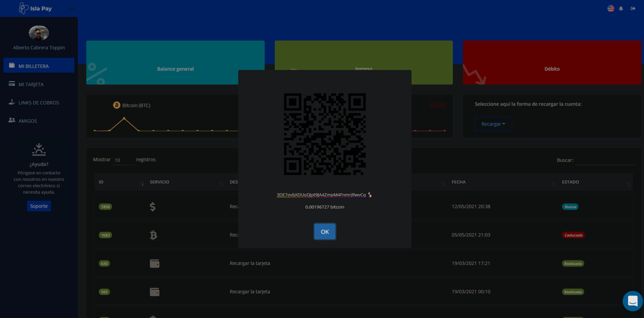Viewport: 644px width, 318px height.
Task: Click Alberto Cabrera Toppin's profile photo
Action: [x=39, y=33]
